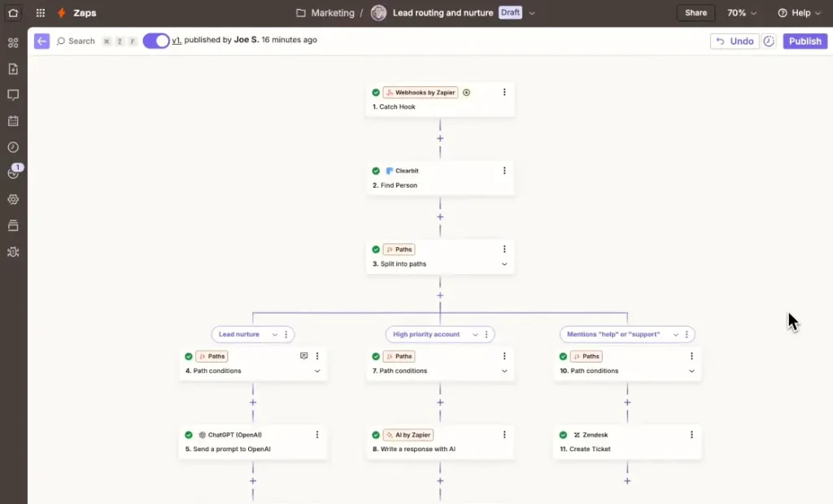Open the sidebar icon with notification badge 1
Viewport: 833px width, 504px height.
13,172
